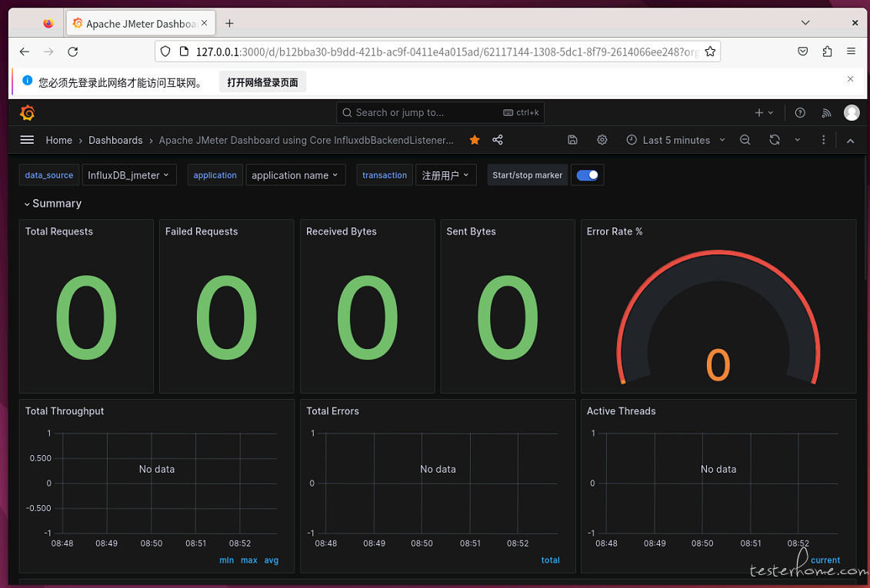Open Firefox View pinned icon
870x588 pixels.
(48, 23)
